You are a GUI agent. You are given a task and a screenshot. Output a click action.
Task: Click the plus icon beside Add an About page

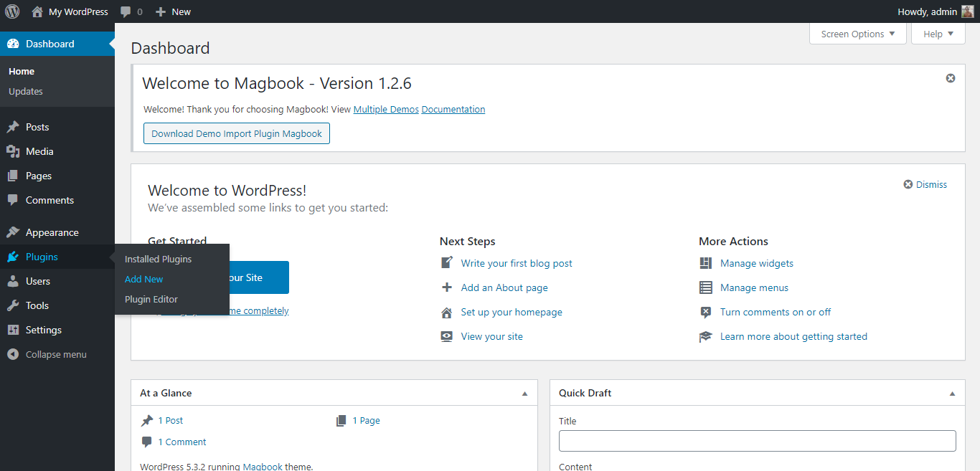[447, 287]
